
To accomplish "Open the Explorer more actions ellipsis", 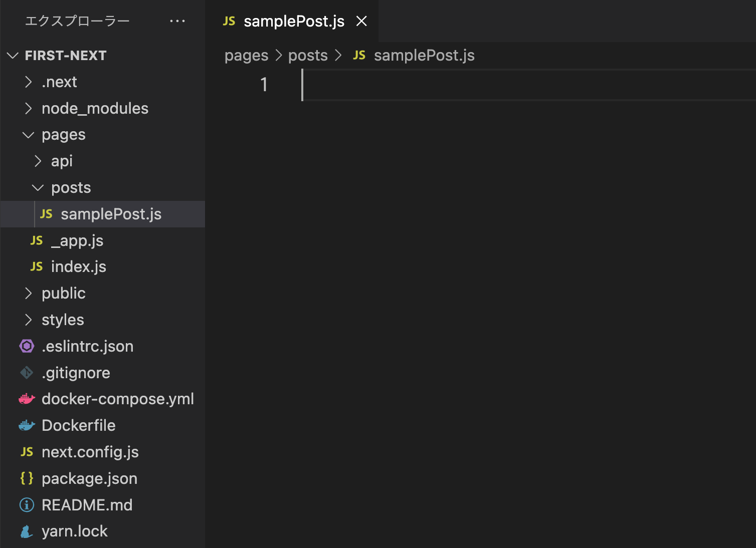I will pos(177,21).
